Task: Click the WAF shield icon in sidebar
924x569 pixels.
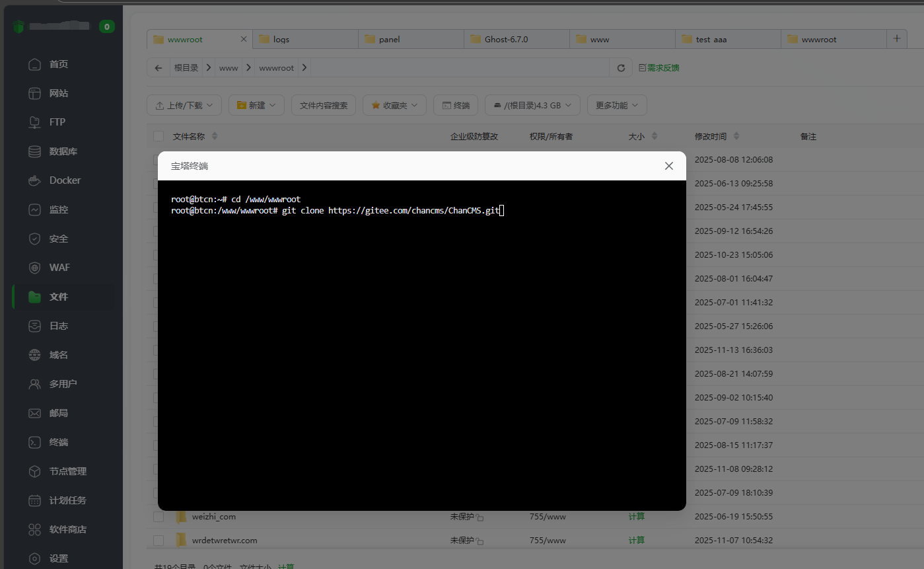Action: (x=35, y=268)
